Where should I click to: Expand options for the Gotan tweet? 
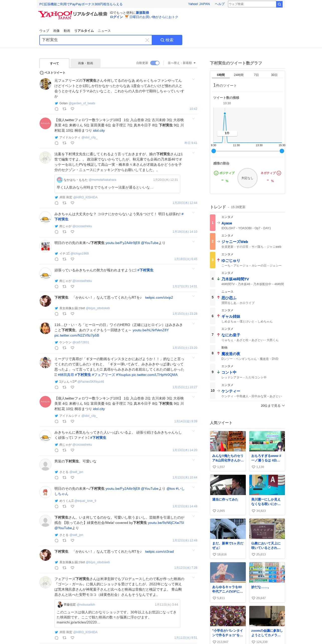[193, 79]
